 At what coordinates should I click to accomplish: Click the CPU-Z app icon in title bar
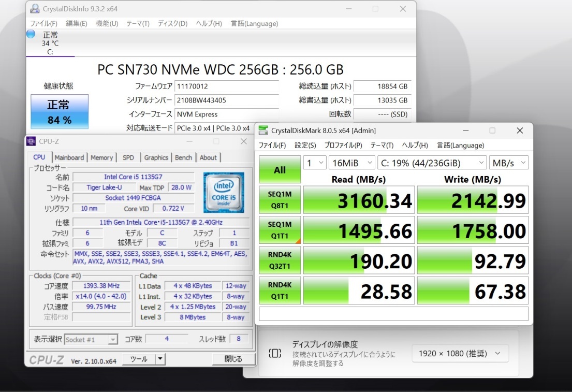pyautogui.click(x=31, y=141)
